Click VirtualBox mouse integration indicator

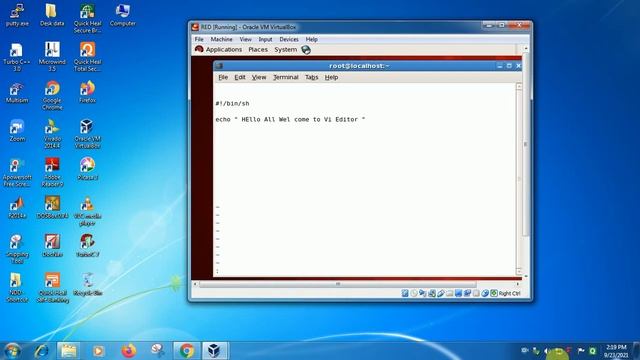point(485,293)
